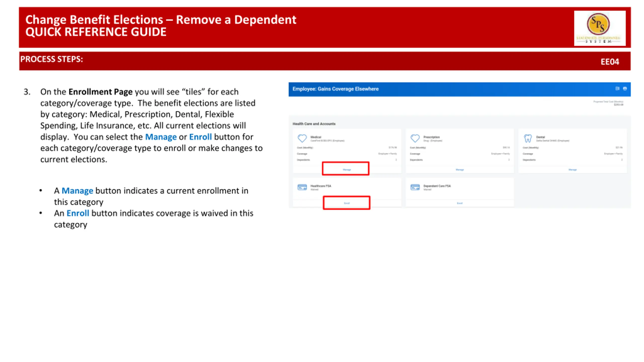This screenshot has width=644, height=362.
Task: Click the EE04 label in the red bar
Action: click(x=610, y=62)
